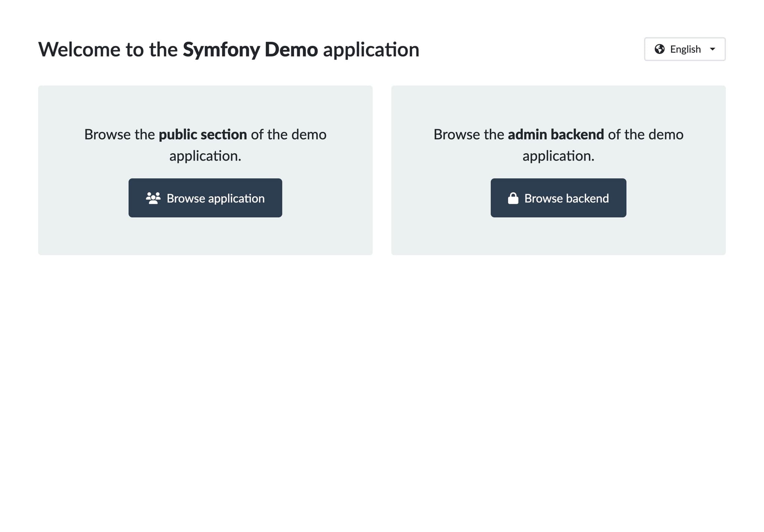Click 'application.' text in the right card
Image resolution: width=764 pixels, height=532 pixels.
pyautogui.click(x=558, y=156)
